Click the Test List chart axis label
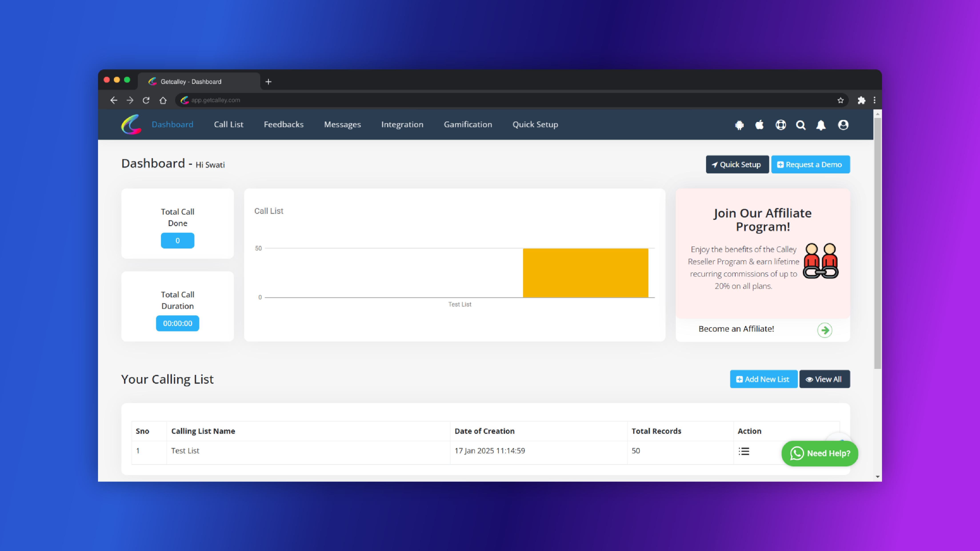Viewport: 980px width, 551px height. point(460,304)
